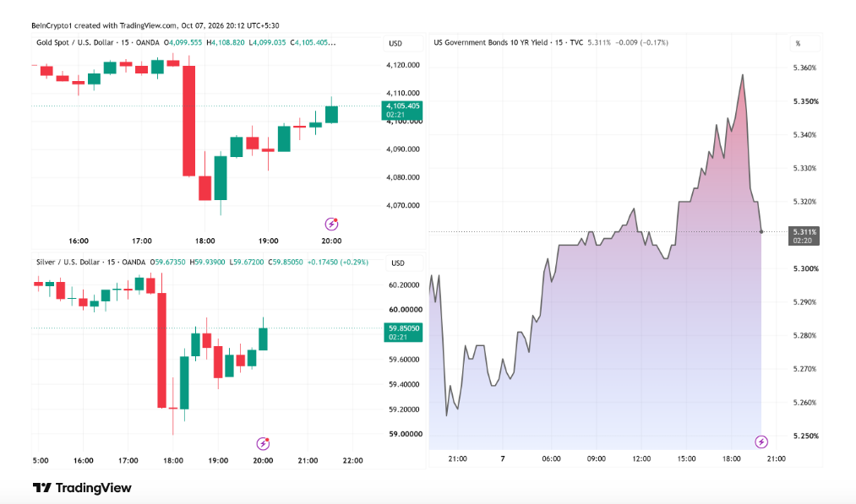Image resolution: width=856 pixels, height=504 pixels.
Task: Click the silver open value O59.67350
Action: [167, 262]
